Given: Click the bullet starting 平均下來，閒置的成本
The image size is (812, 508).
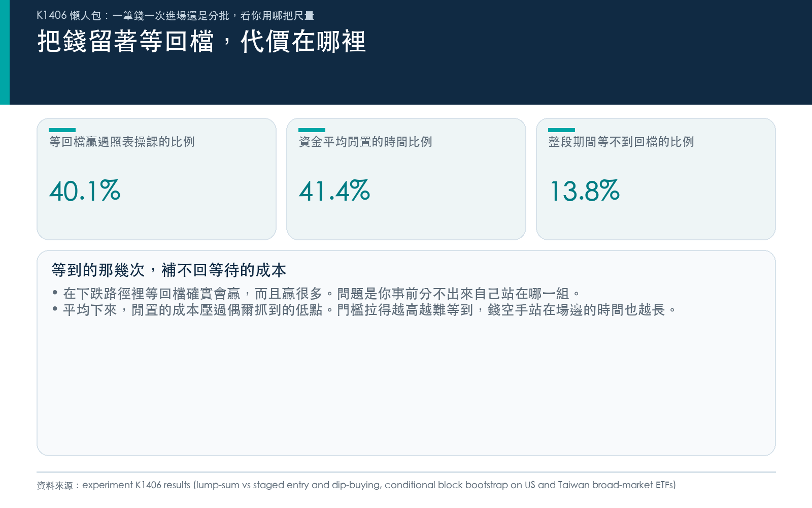Looking at the screenshot, I should point(365,310).
